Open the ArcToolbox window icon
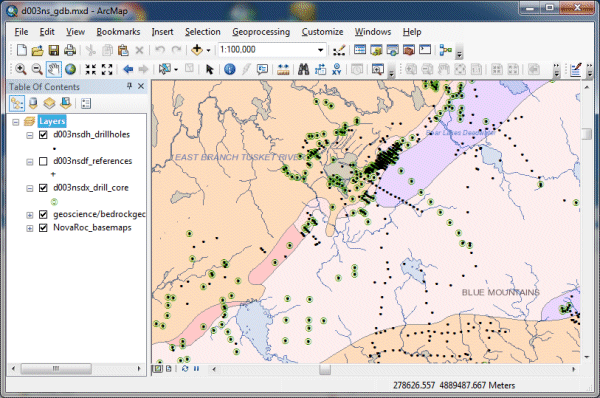Screen dimensions: 600x398 click(x=409, y=50)
